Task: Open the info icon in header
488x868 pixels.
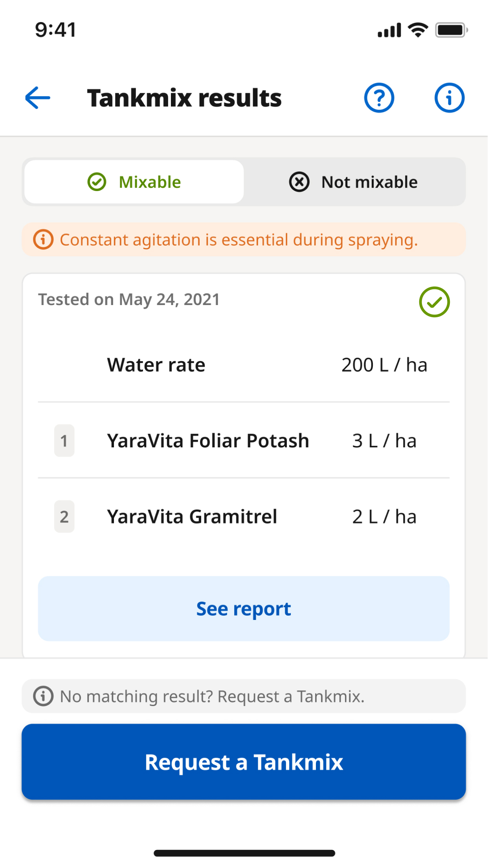Action: point(449,97)
